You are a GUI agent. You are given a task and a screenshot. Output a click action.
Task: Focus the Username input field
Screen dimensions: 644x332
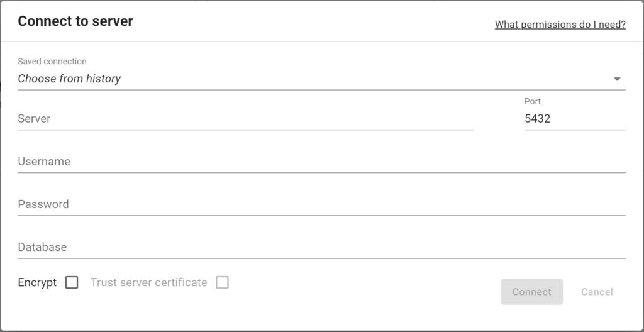[x=321, y=162]
